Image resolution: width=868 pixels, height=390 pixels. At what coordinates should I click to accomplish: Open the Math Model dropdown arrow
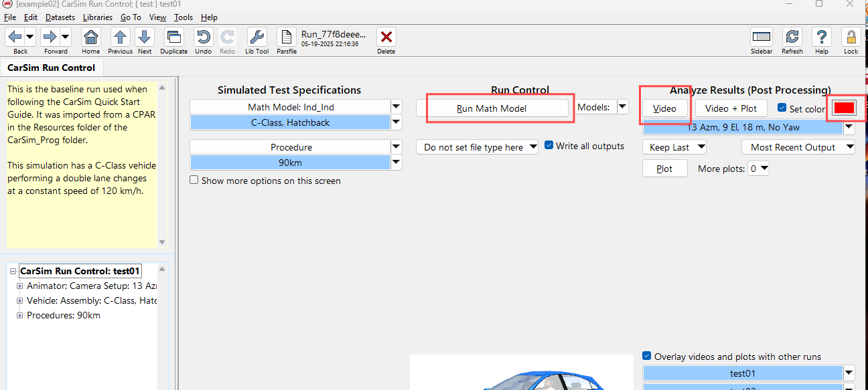point(396,106)
